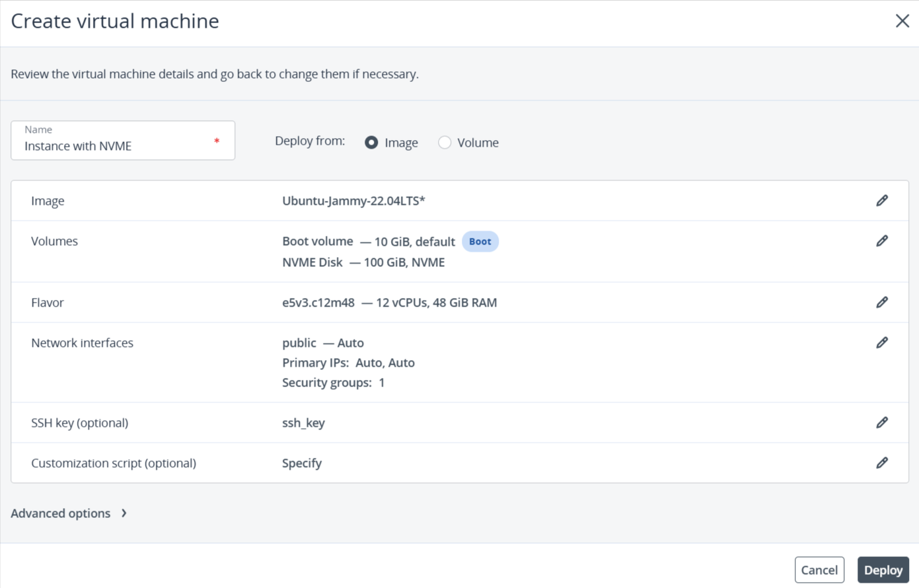
Task: Click the Network interfaces row label
Action: pos(82,343)
